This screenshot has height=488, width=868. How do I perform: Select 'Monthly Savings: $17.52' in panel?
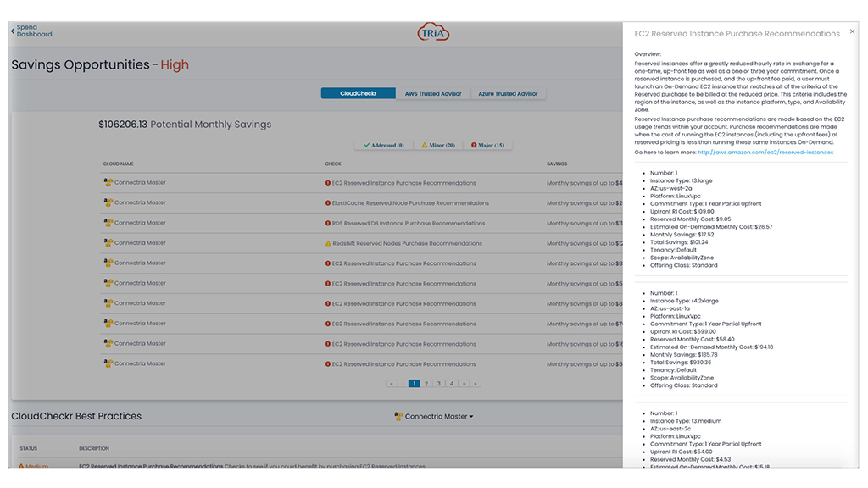[682, 235]
